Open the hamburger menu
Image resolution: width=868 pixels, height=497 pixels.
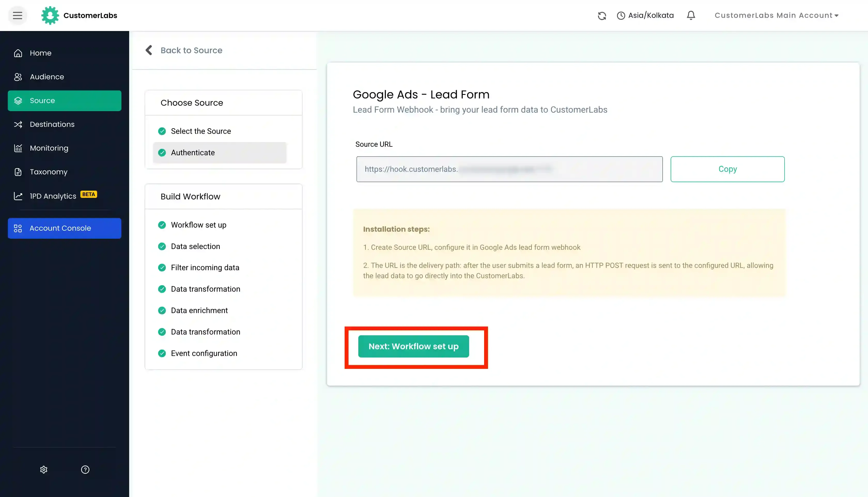coord(17,15)
